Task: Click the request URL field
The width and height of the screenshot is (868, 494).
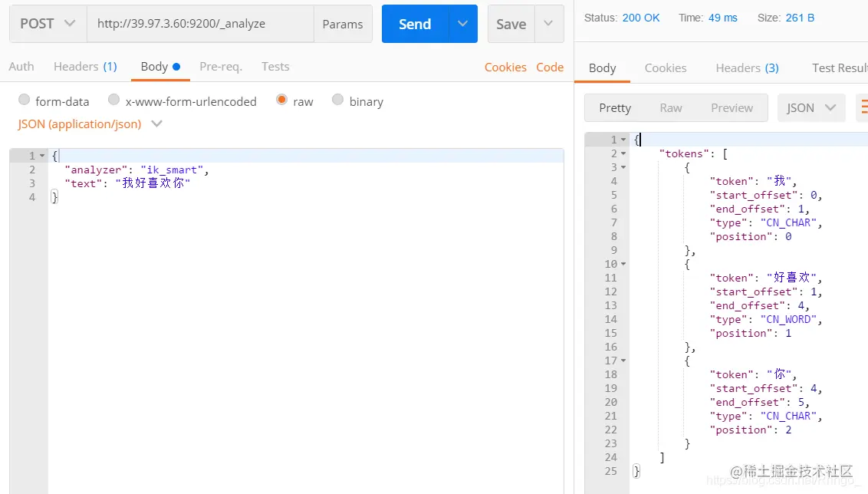Action: click(200, 24)
